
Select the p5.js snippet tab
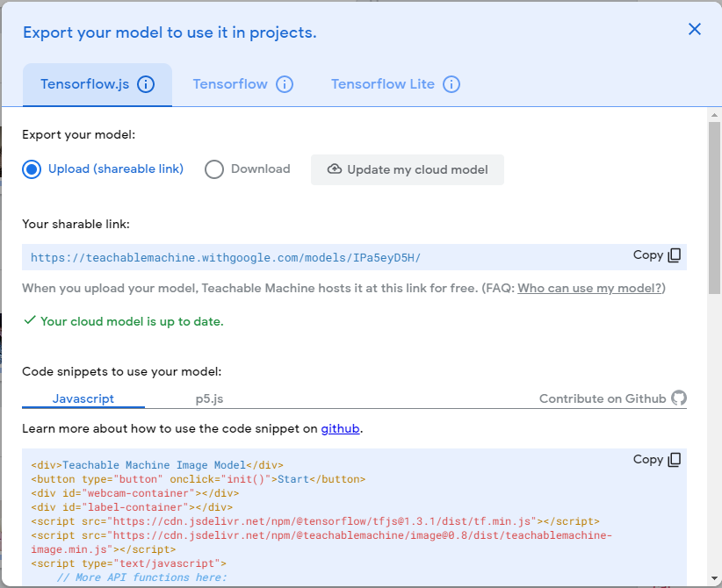210,399
